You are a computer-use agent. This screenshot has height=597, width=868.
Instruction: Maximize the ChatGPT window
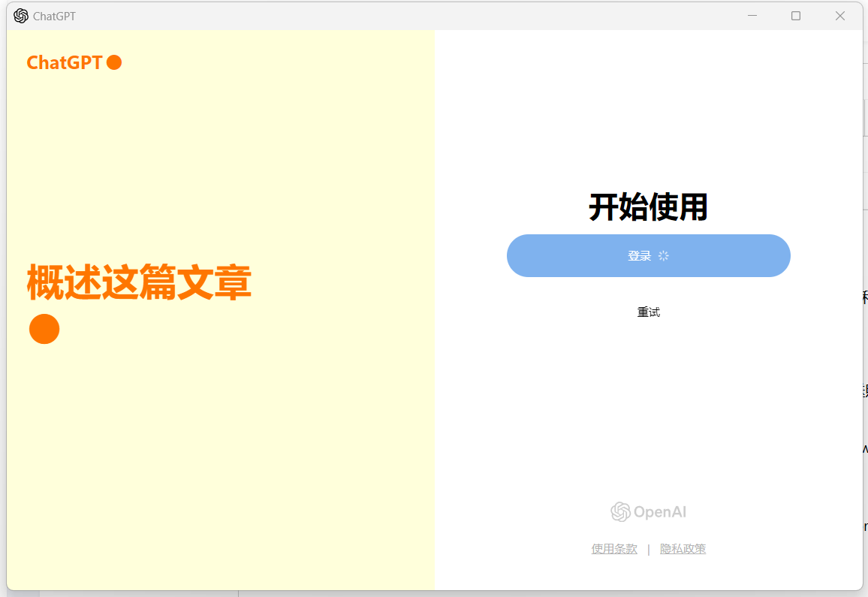[x=796, y=16]
